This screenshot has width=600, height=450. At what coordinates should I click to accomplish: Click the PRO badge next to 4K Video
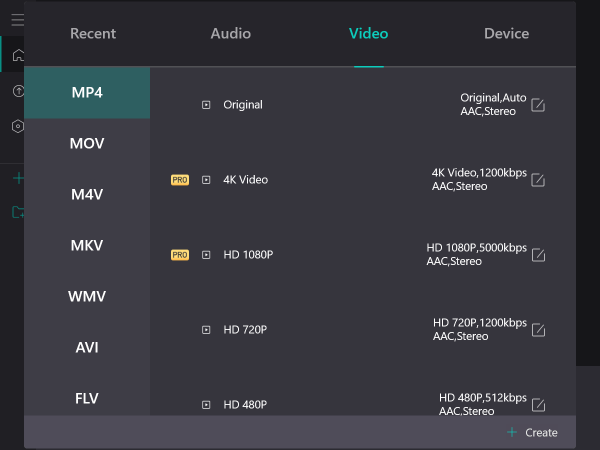pyautogui.click(x=180, y=180)
